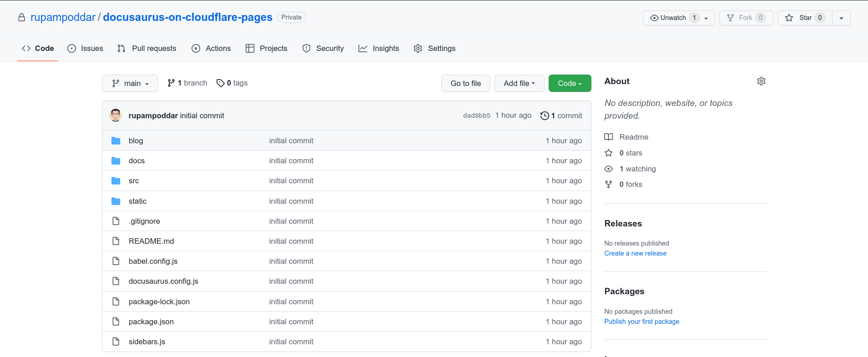Click the README.md file icon
This screenshot has height=357, width=868.
point(116,241)
